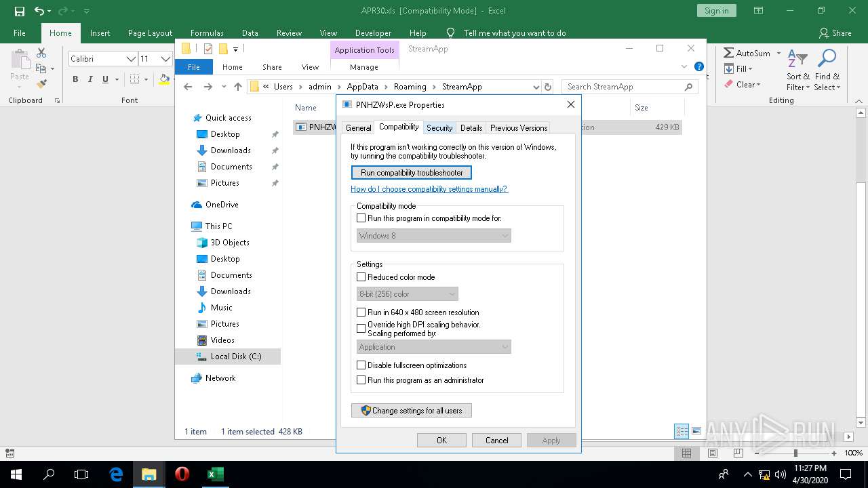Image resolution: width=868 pixels, height=488 pixels.
Task: Check Disable fullscreen optimizations
Action: 361,365
